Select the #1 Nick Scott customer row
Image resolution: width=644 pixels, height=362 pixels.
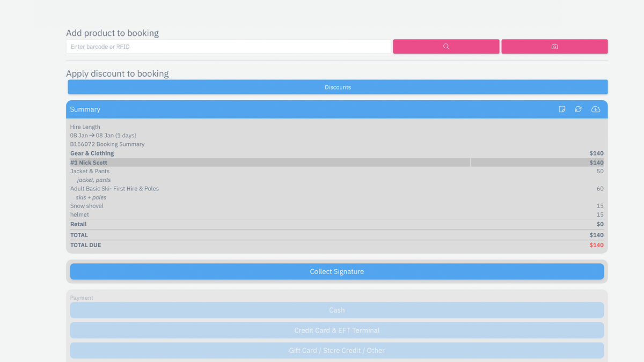click(x=89, y=162)
